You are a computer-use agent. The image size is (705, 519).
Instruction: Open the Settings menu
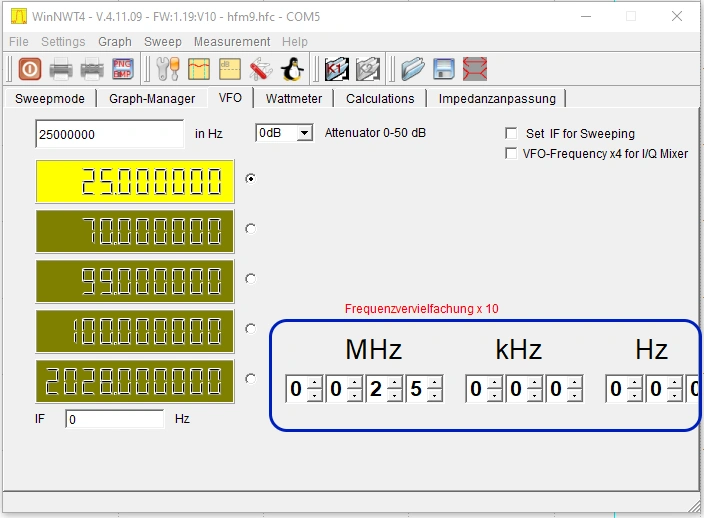tap(63, 42)
